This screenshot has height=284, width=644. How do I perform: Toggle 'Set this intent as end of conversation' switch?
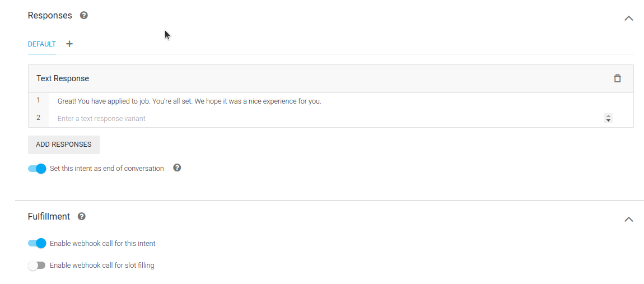pyautogui.click(x=37, y=169)
